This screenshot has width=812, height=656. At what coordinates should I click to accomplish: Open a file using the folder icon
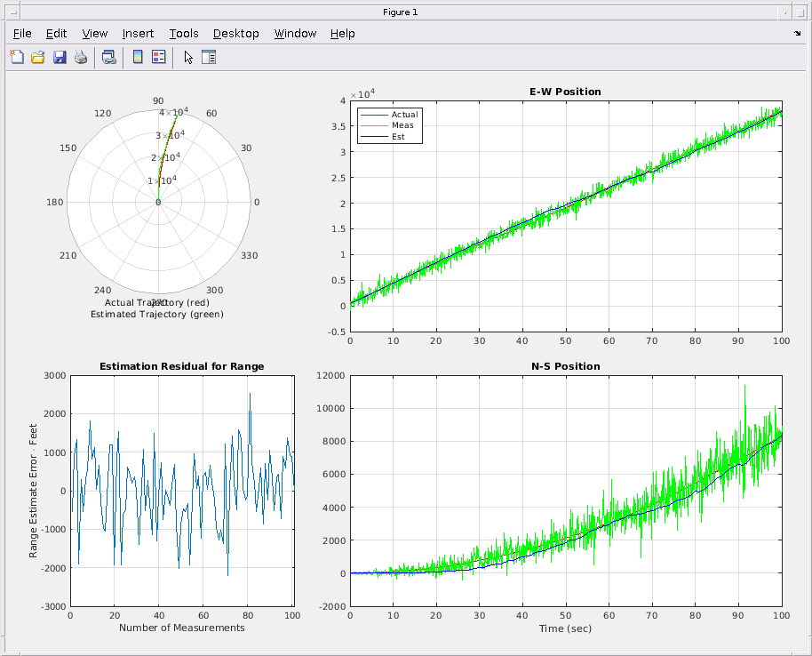click(38, 58)
